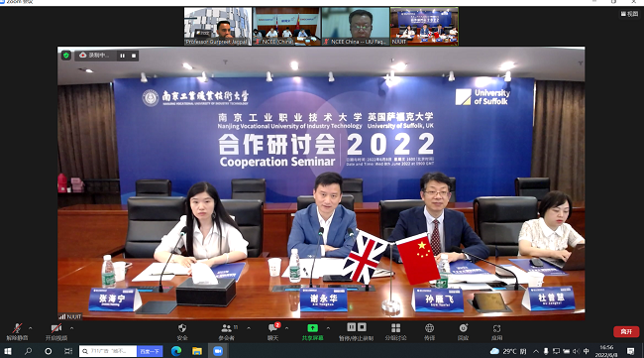Stop recording via top-left stop square
Viewport: 644px width, 358px height.
click(134, 56)
